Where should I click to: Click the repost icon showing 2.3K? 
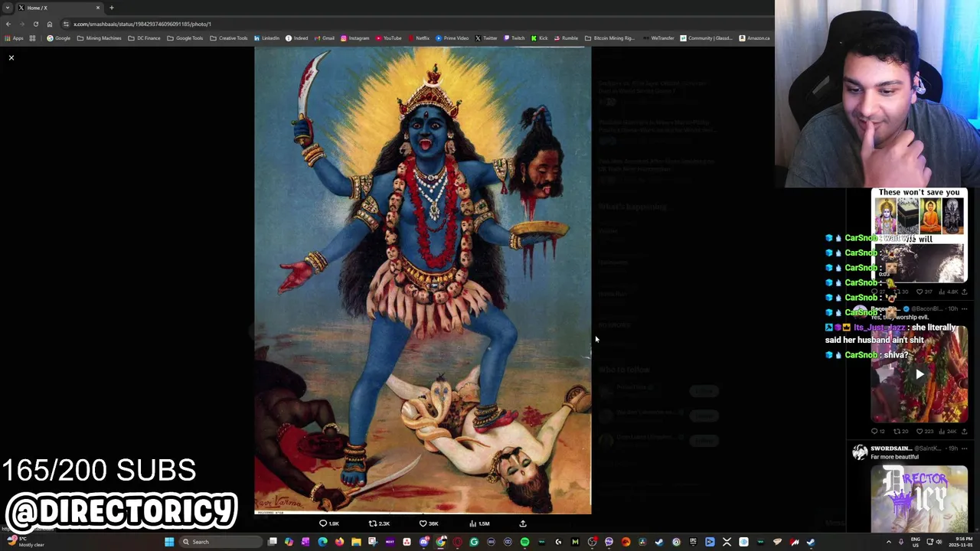point(373,523)
